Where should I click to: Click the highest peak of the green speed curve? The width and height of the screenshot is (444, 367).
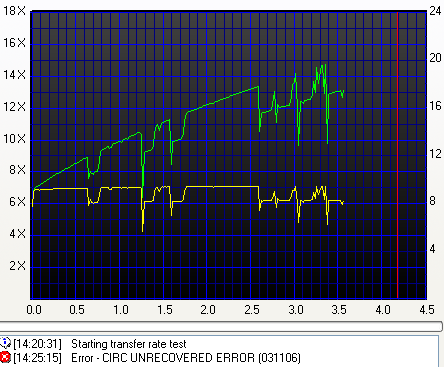point(325,65)
